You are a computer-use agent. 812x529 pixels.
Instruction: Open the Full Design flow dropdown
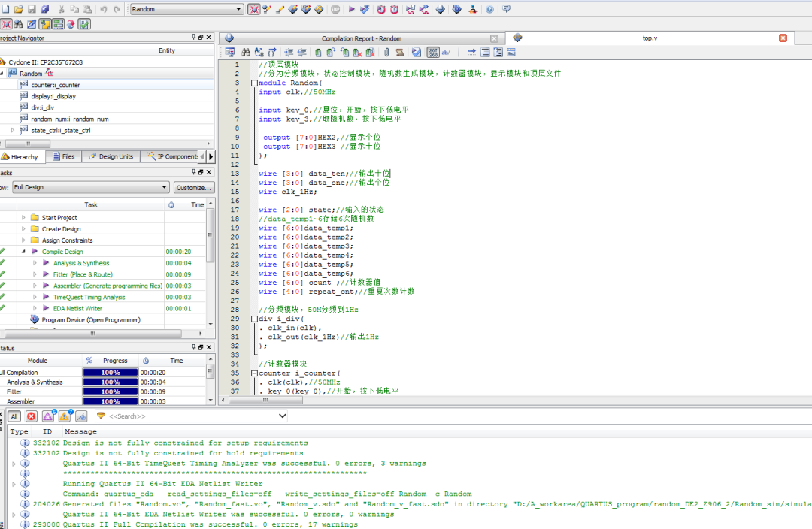(x=90, y=187)
